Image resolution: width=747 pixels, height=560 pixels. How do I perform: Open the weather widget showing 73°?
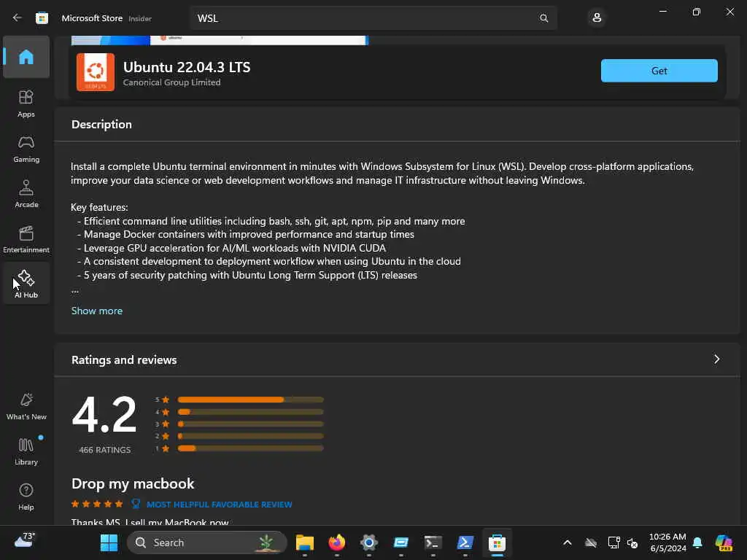click(24, 540)
